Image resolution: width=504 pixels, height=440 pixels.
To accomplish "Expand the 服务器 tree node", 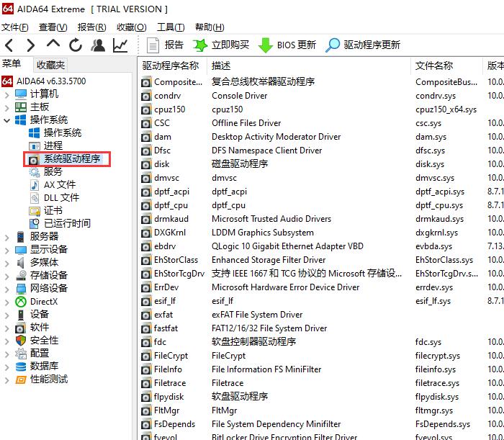I will click(6, 237).
